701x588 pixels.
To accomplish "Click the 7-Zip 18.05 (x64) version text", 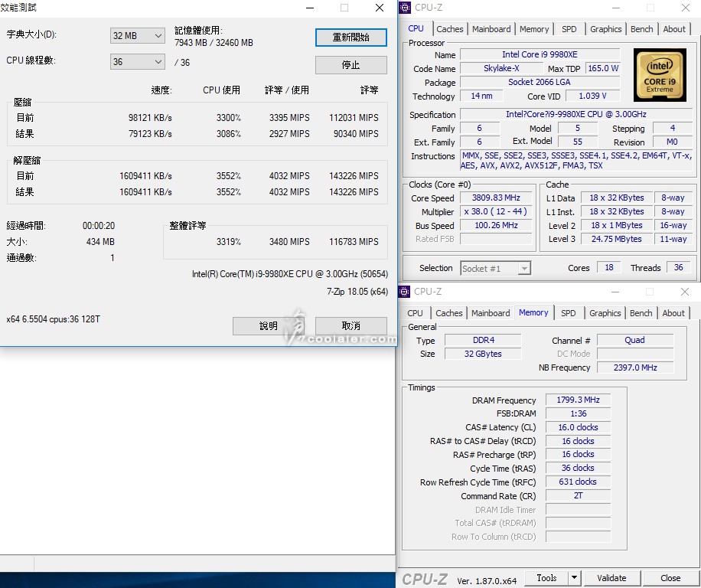I will (x=357, y=292).
